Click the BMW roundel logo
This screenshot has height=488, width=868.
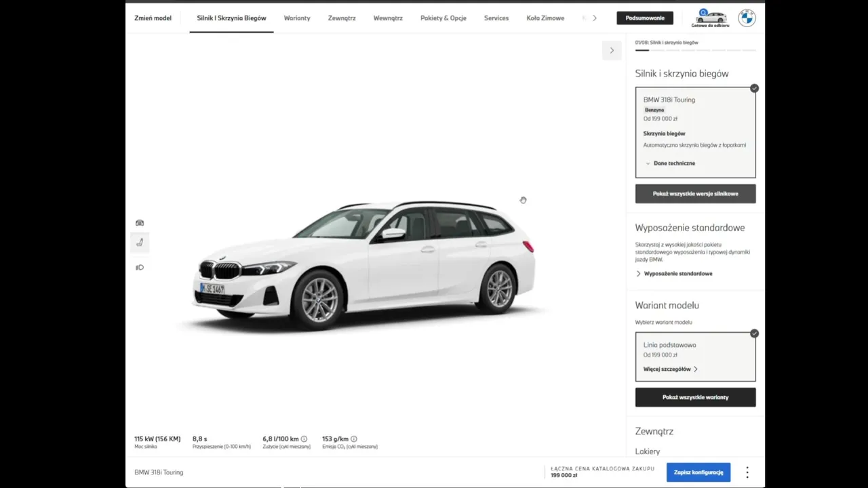coord(747,18)
